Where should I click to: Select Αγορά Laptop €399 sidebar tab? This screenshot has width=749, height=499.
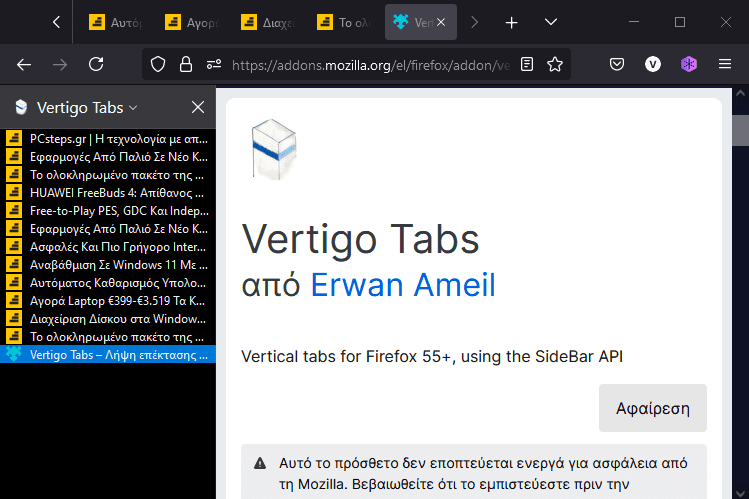click(108, 301)
